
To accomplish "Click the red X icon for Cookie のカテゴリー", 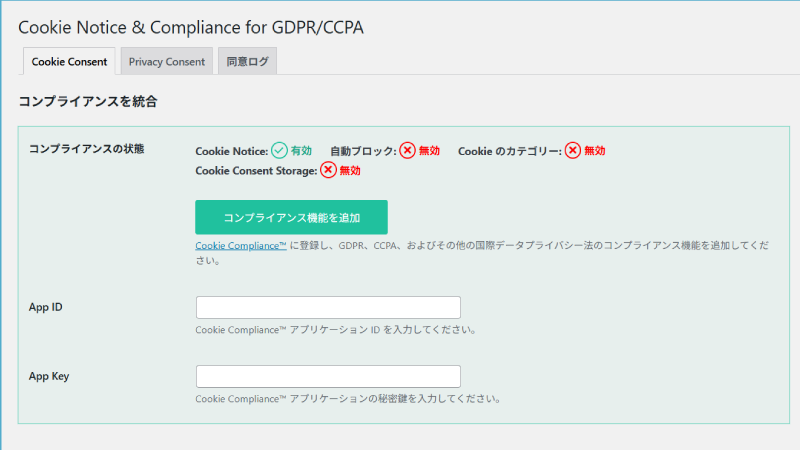I will coord(572,150).
